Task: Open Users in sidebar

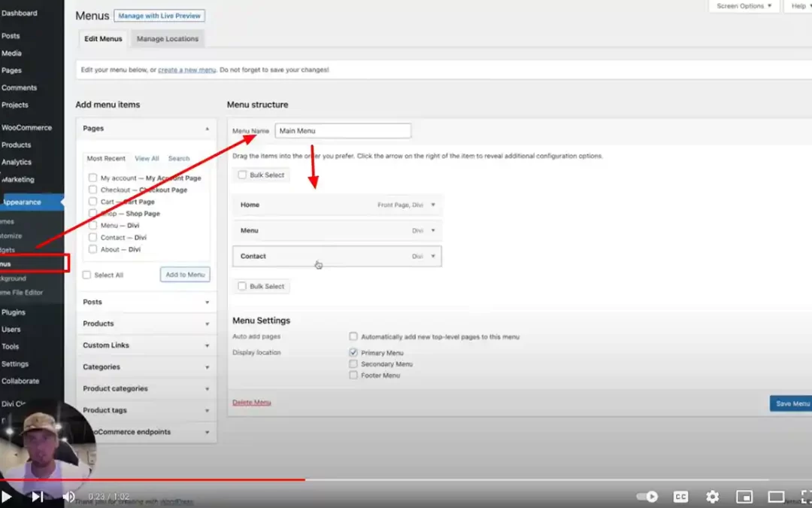Action: (11, 330)
